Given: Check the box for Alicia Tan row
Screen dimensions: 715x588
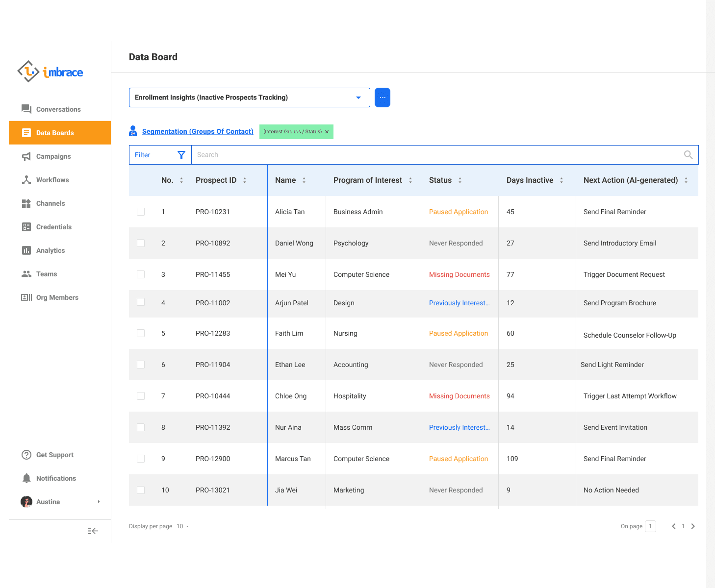Looking at the screenshot, I should (141, 212).
